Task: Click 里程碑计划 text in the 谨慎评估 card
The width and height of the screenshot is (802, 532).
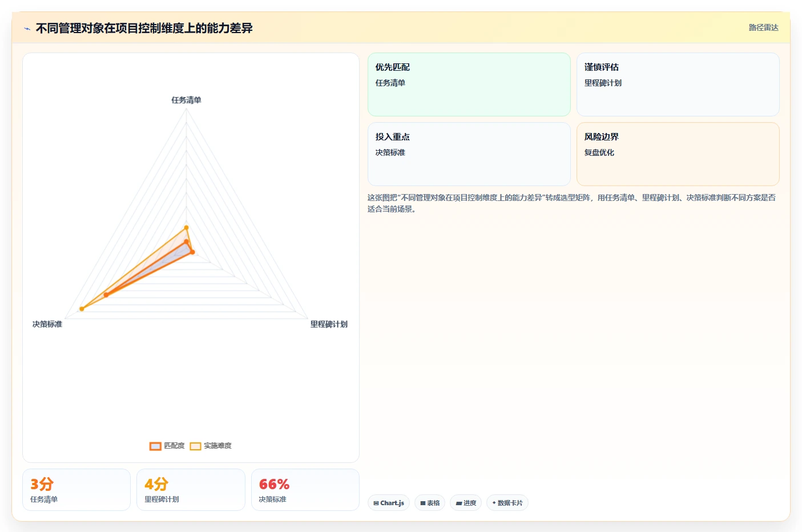Action: tap(603, 83)
